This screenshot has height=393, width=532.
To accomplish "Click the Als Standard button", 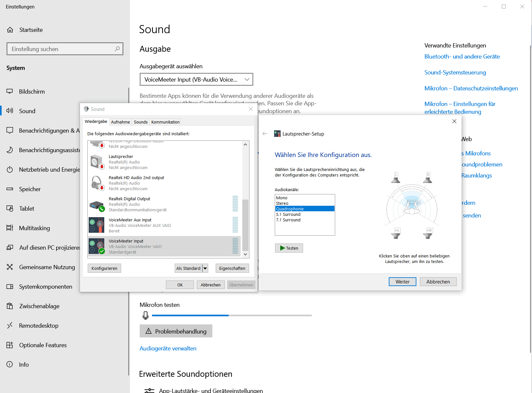I will tap(188, 268).
